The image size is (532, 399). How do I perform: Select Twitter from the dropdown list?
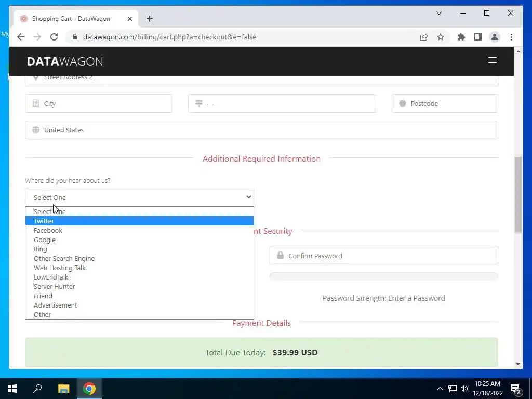(x=139, y=221)
